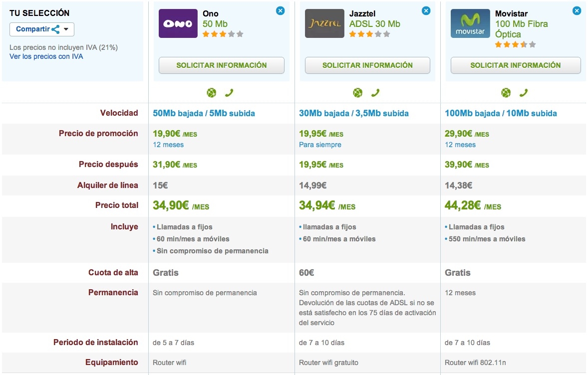Remove Ono from comparison with X icon
Screen dimensions: 588x375
(x=280, y=11)
